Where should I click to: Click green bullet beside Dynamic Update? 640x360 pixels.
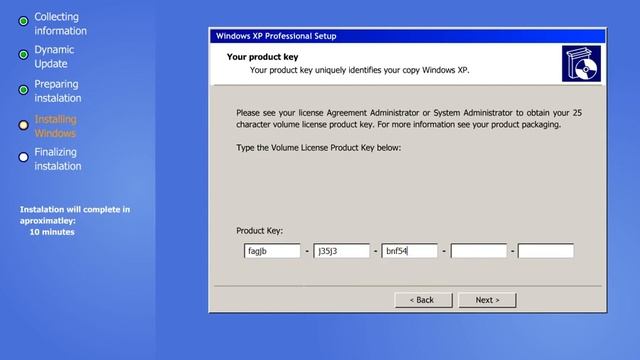pyautogui.click(x=24, y=54)
